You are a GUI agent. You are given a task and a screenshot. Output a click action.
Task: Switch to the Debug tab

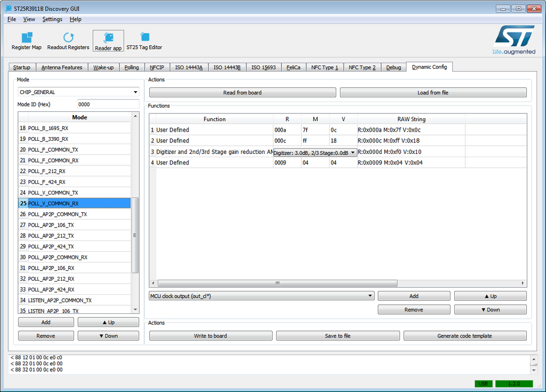pyautogui.click(x=394, y=68)
